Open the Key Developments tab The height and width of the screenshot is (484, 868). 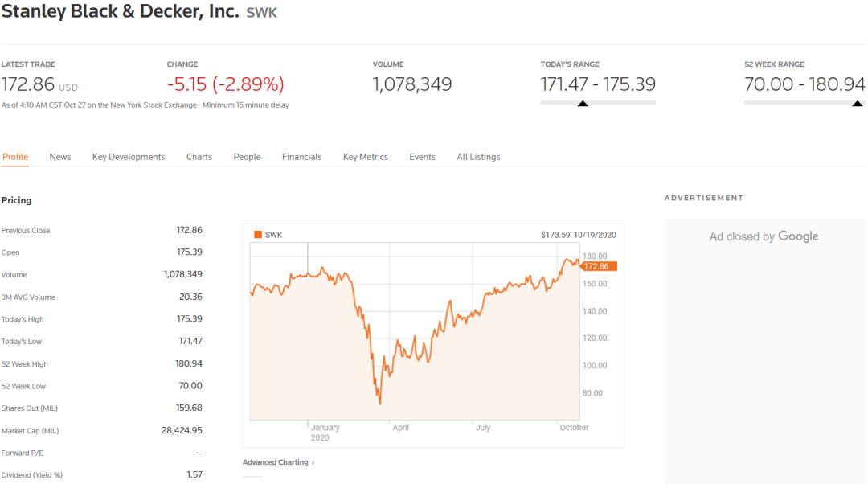[129, 157]
